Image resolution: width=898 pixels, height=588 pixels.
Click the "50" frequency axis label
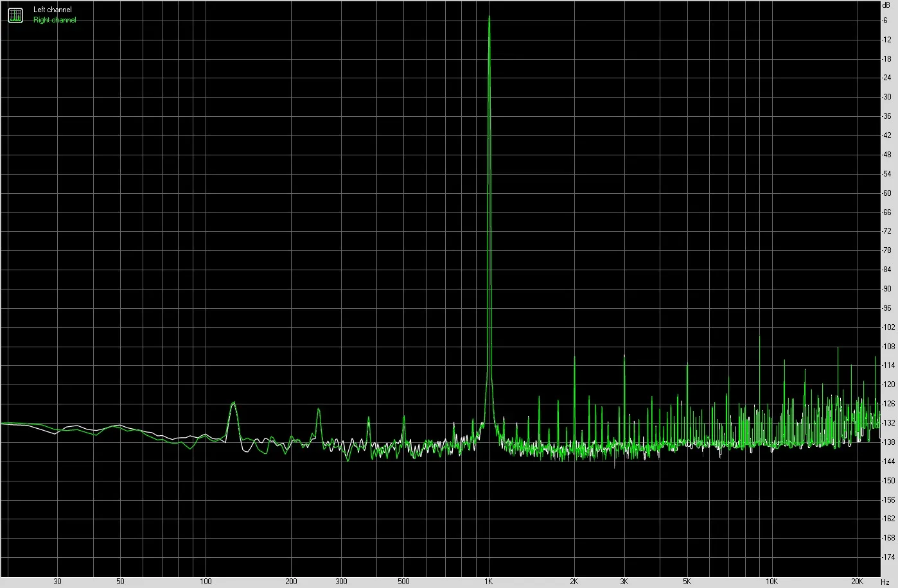[x=121, y=582]
